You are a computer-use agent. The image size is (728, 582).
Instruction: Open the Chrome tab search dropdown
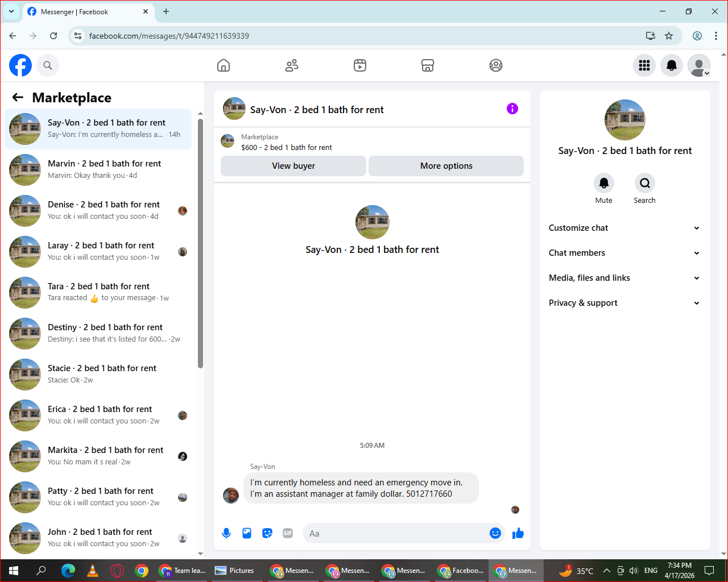click(11, 11)
